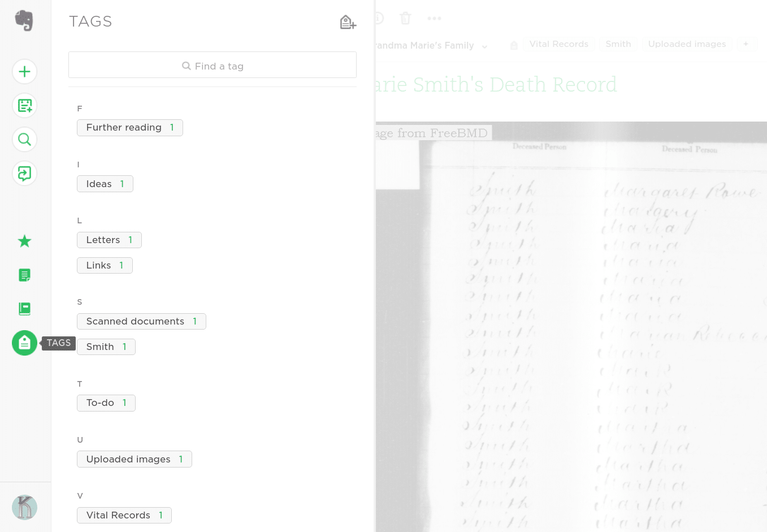Select the Uploaded images tag in list
The width and height of the screenshot is (767, 532).
point(135,459)
